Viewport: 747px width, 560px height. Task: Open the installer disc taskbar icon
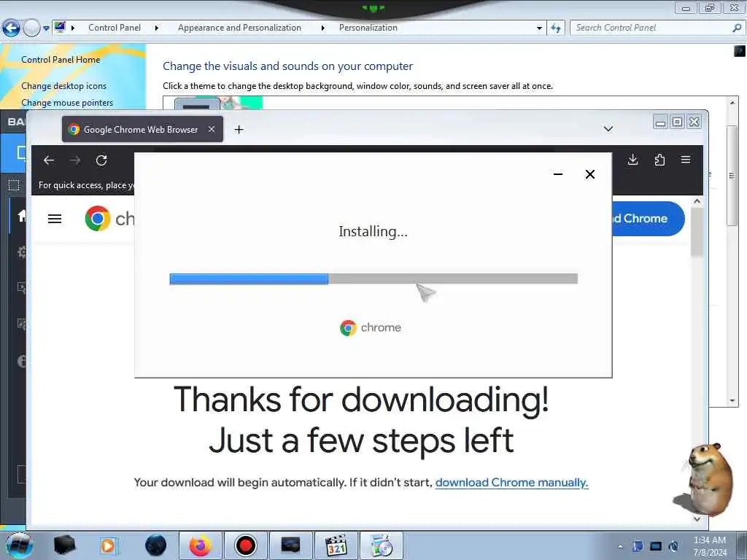[381, 545]
